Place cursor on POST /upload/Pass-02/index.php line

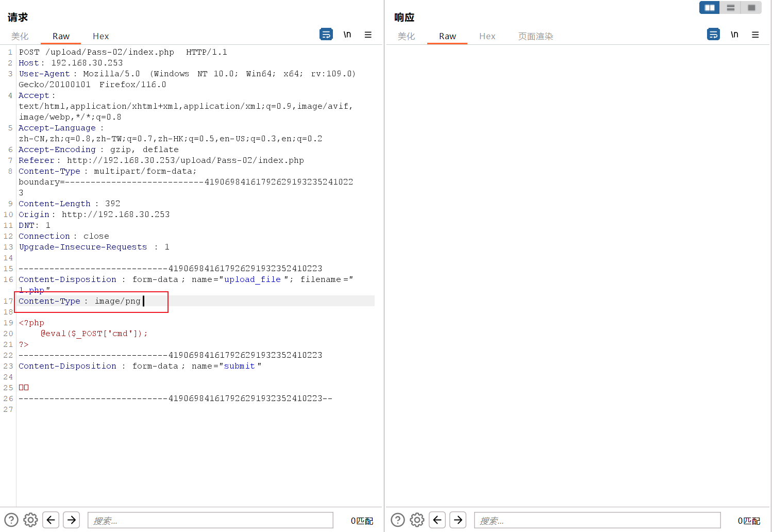coord(123,52)
